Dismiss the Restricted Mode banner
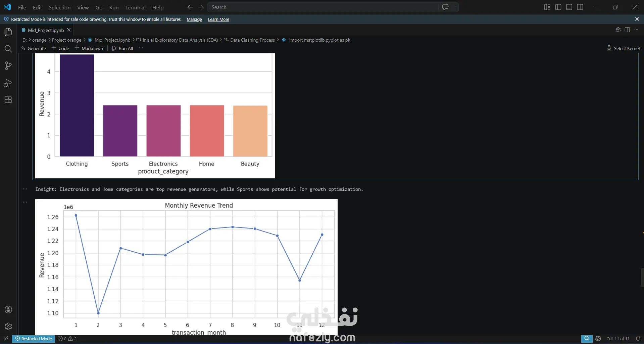This screenshot has height=344, width=644. click(637, 19)
